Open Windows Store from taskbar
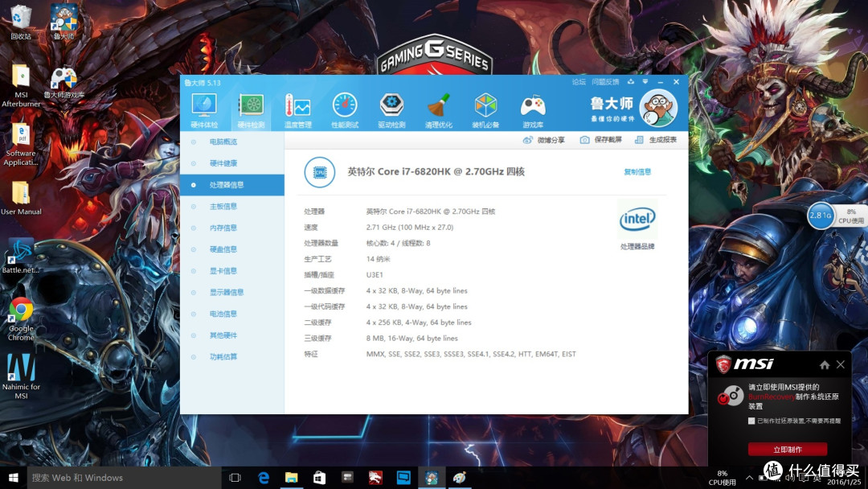868x489 pixels. click(x=319, y=478)
